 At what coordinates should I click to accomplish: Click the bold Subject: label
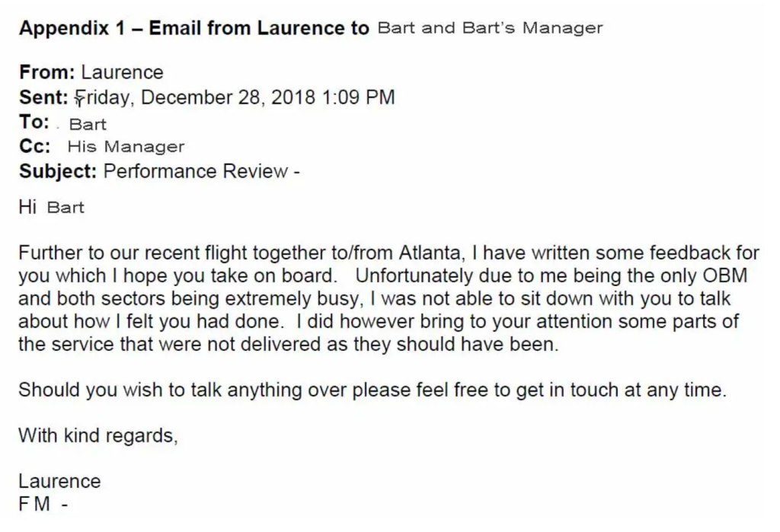click(x=58, y=171)
